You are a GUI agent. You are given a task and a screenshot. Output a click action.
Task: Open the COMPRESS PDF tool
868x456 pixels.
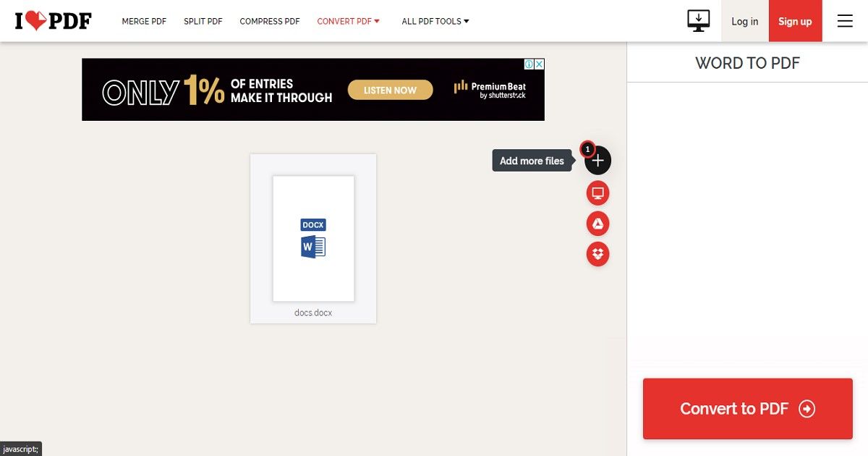[x=270, y=22]
